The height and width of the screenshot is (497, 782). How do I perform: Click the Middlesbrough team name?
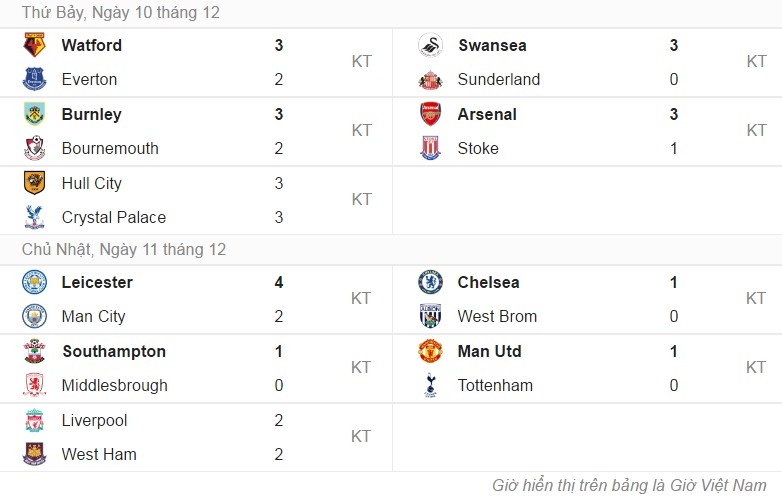coord(115,385)
